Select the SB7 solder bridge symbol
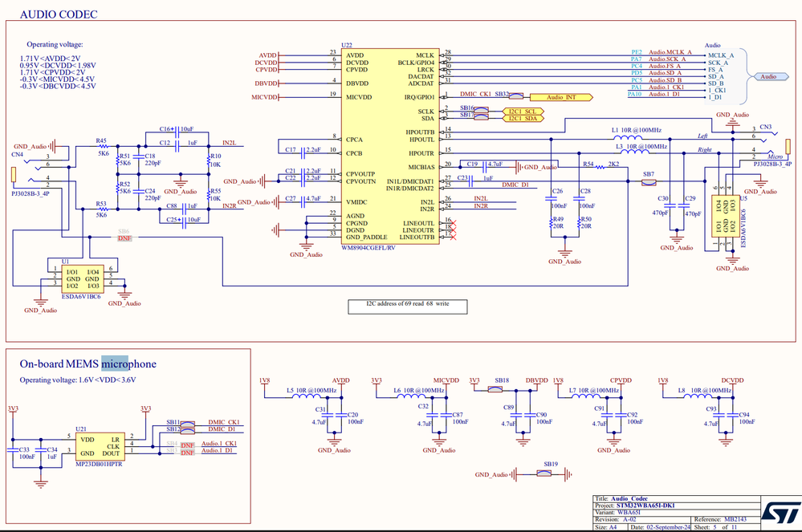This screenshot has width=802, height=532. [x=649, y=181]
